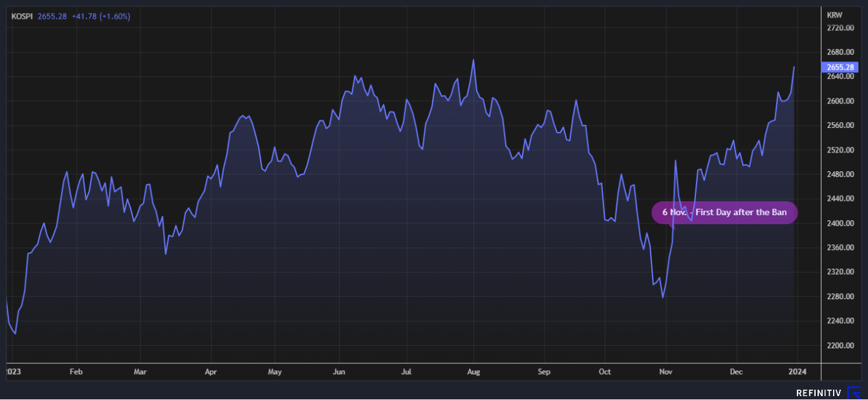The width and height of the screenshot is (868, 400).
Task: Click the 2560.00 price axis label
Action: 840,125
